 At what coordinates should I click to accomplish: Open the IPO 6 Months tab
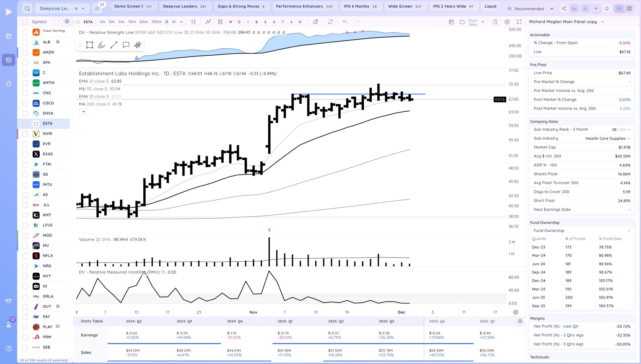coord(361,6)
